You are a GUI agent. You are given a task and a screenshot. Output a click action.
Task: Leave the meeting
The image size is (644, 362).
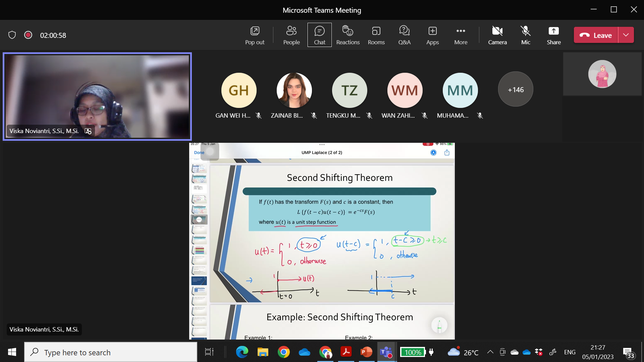(596, 35)
